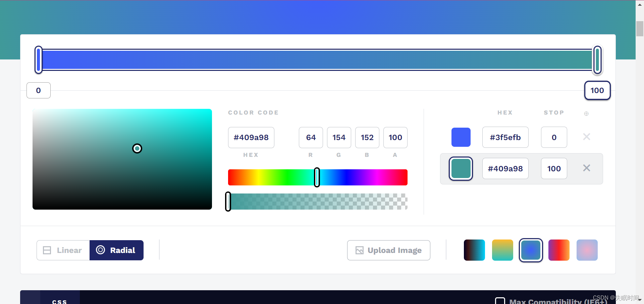The image size is (644, 304).
Task: Click the alpha transparency slider handle
Action: 228,202
